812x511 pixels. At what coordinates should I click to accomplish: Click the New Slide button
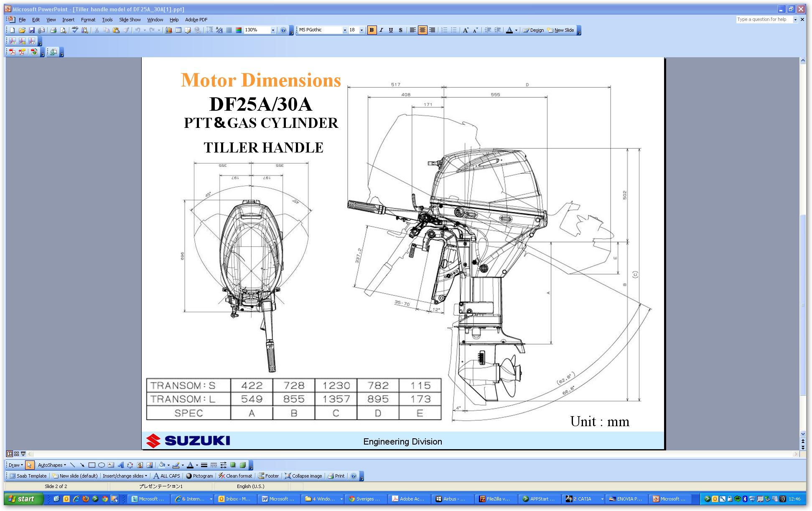[561, 30]
